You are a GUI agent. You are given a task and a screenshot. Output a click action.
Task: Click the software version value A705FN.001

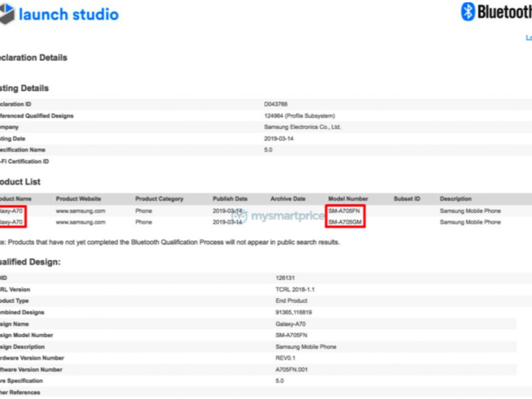291,369
